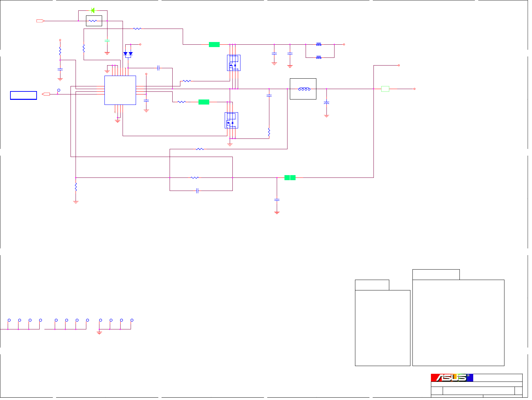
Task: Click the red input port beside the green diode
Action: pos(41,21)
